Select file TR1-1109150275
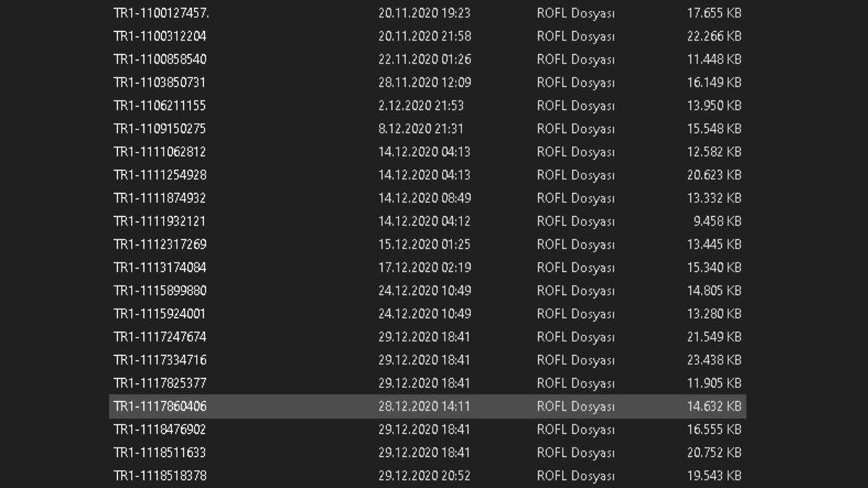 pos(427,129)
